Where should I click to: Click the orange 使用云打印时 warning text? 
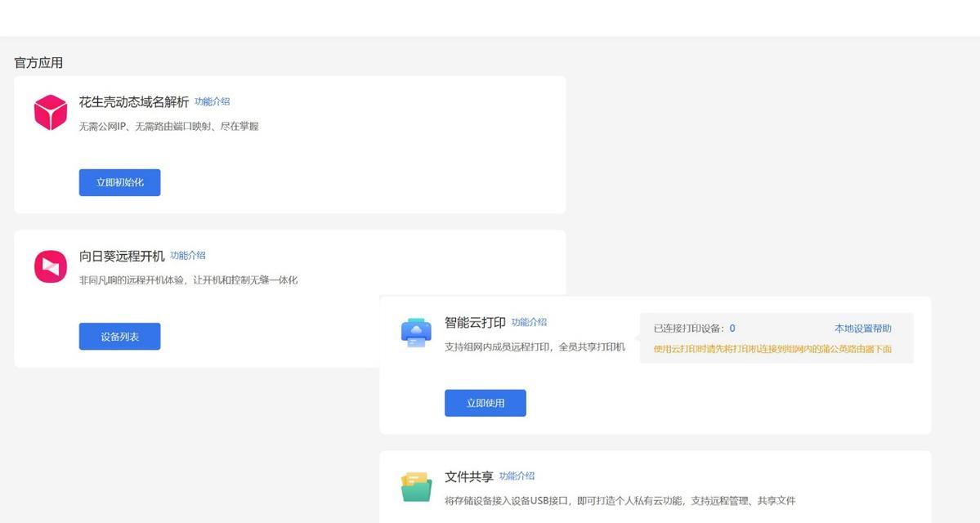coord(772,349)
